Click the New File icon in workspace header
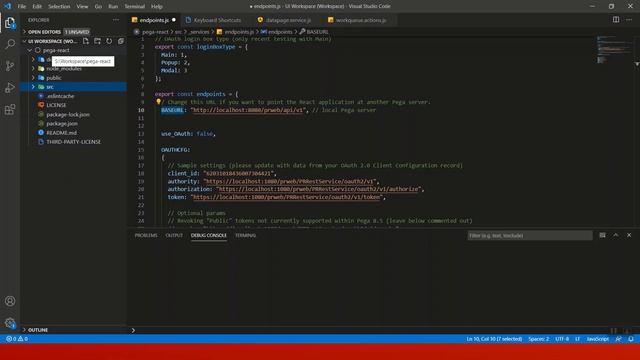This screenshot has width=640, height=360. 86,41
